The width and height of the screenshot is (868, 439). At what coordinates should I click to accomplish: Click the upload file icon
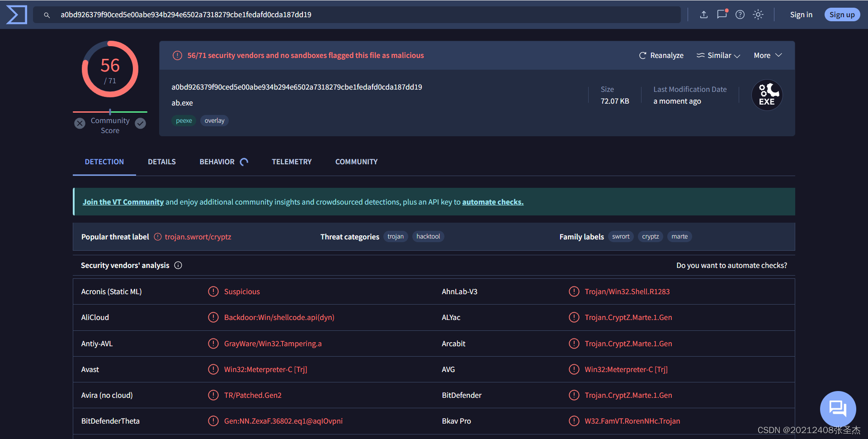704,14
